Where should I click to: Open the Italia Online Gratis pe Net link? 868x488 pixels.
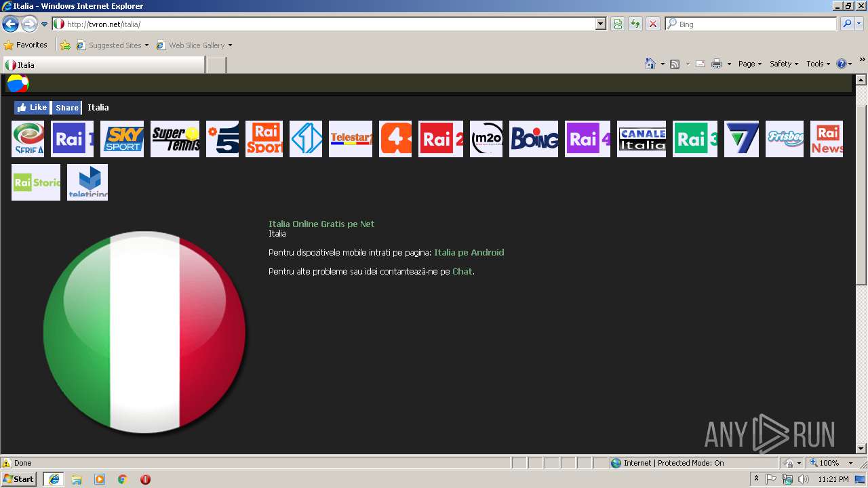[321, 224]
